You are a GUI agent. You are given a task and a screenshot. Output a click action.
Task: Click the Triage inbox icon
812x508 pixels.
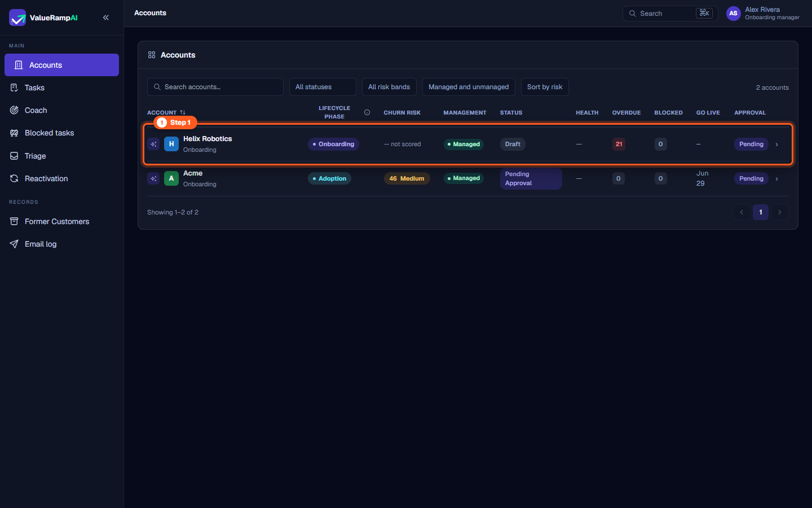click(14, 156)
